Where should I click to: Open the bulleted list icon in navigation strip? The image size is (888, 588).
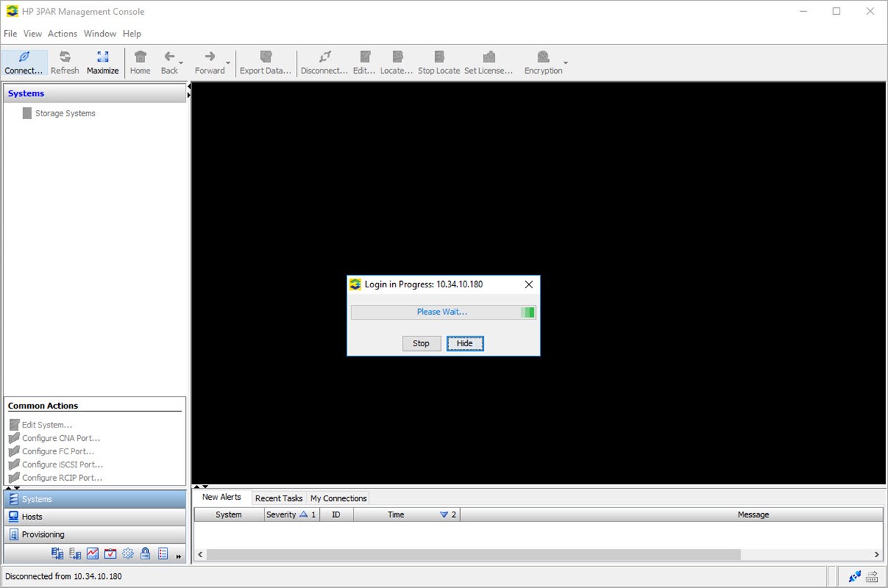point(163,554)
